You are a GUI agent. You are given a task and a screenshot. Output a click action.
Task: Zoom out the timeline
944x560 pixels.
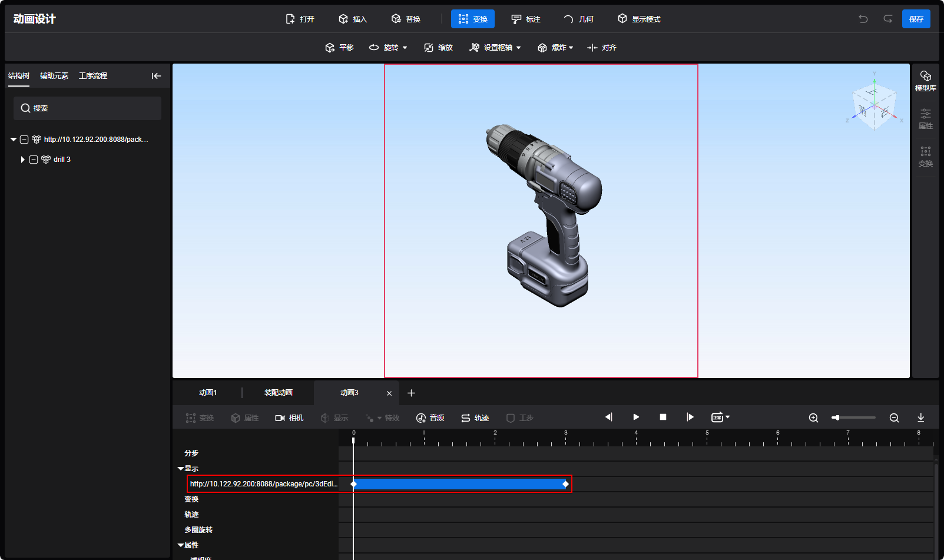[894, 417]
